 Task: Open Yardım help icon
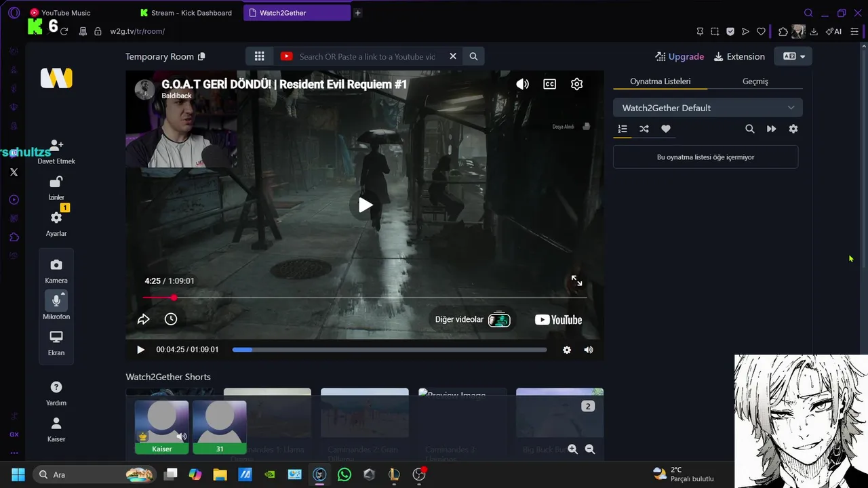(x=56, y=387)
